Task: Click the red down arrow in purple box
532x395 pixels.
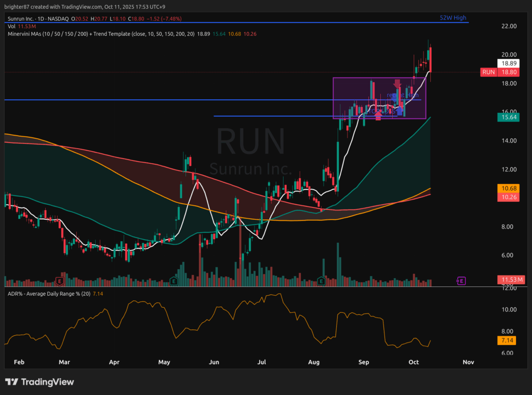Action: pos(397,83)
